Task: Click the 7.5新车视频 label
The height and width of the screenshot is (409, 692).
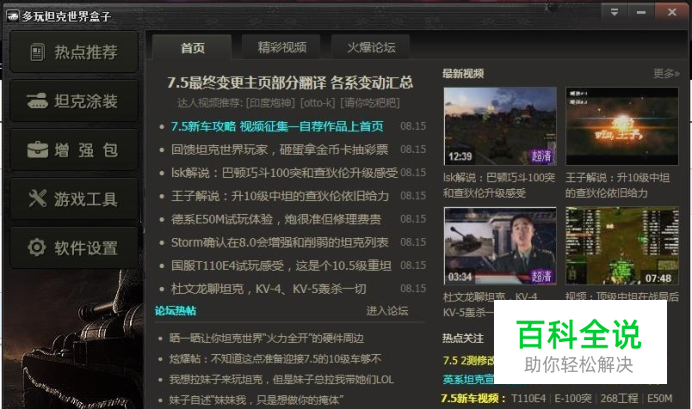Action: [x=473, y=398]
